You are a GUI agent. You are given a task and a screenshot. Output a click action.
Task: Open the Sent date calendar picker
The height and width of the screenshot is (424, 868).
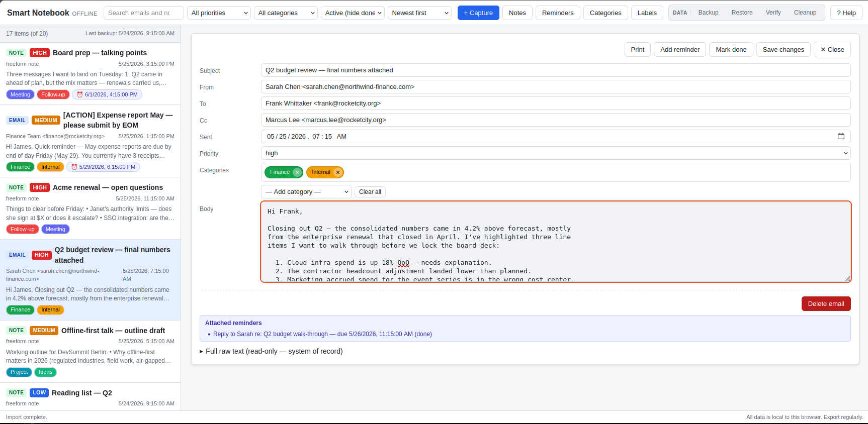(x=841, y=136)
